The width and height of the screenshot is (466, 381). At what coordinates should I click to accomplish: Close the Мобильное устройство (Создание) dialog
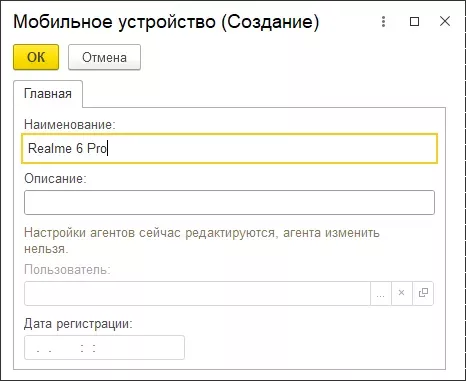[445, 22]
